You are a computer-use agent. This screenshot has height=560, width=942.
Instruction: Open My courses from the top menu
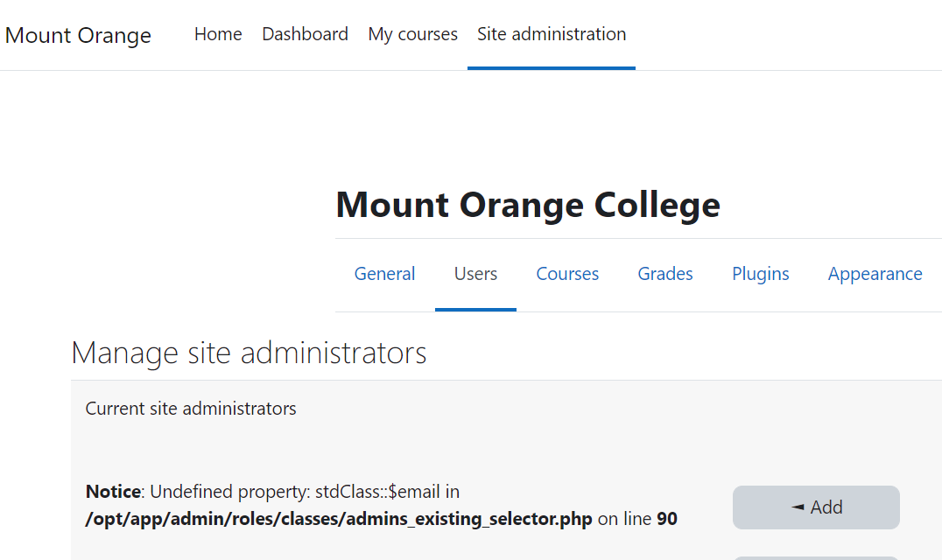412,34
